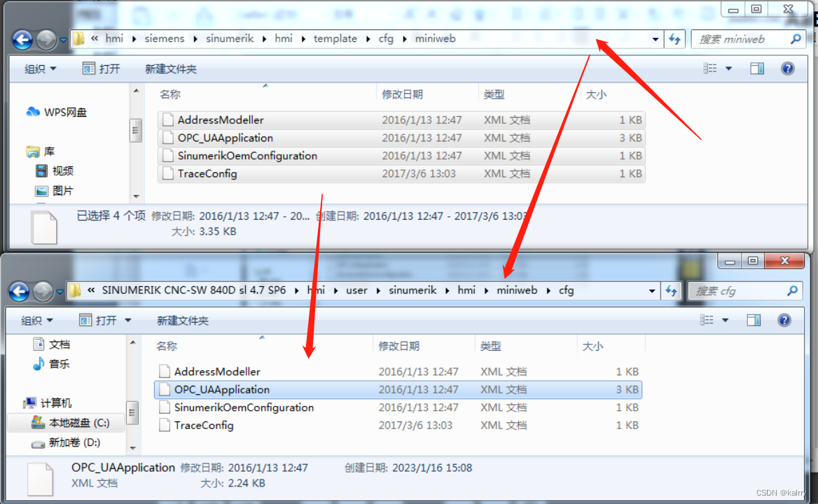Open help icon in top window
Screen dimensions: 818x504
[788, 69]
